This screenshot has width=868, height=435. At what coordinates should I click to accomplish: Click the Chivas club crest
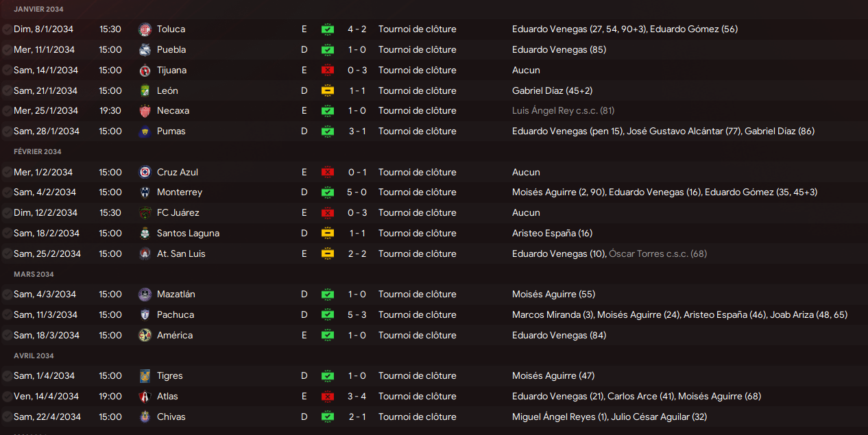[144, 417]
